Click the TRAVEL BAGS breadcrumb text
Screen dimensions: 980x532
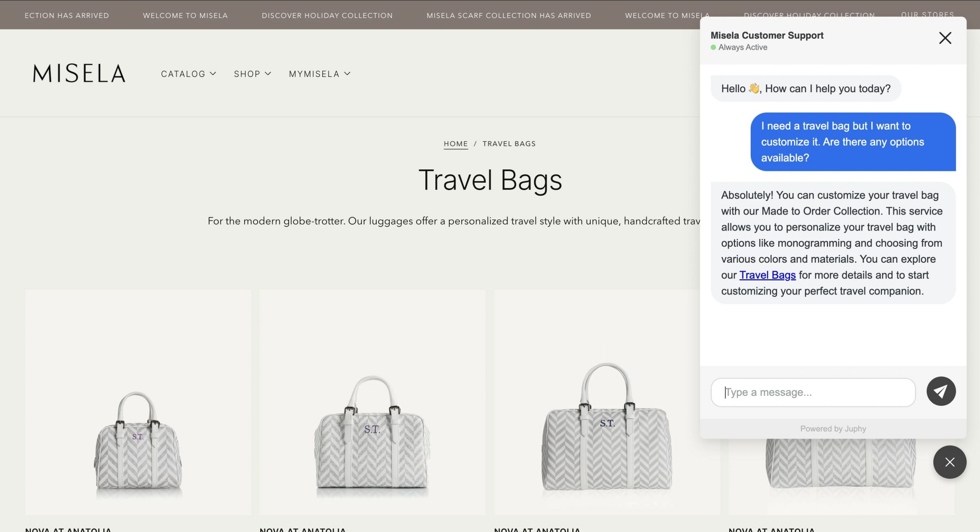pos(509,144)
